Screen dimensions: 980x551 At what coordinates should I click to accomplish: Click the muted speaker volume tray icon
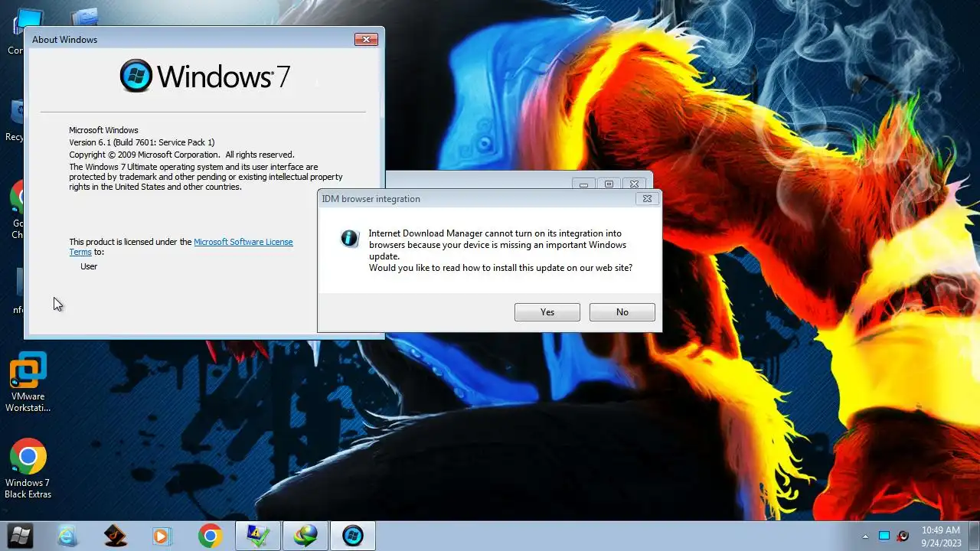click(x=903, y=536)
